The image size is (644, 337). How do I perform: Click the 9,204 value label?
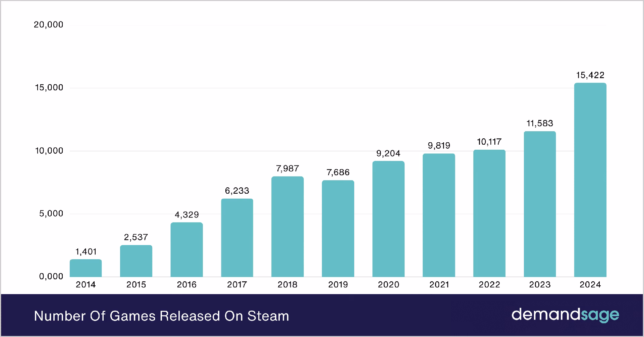point(388,153)
